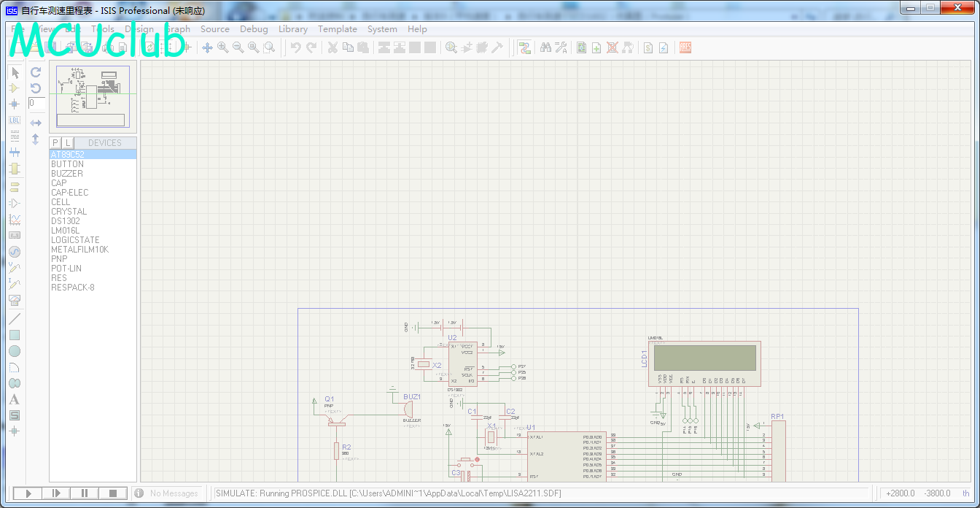
Task: Stop the simulation
Action: coord(113,493)
